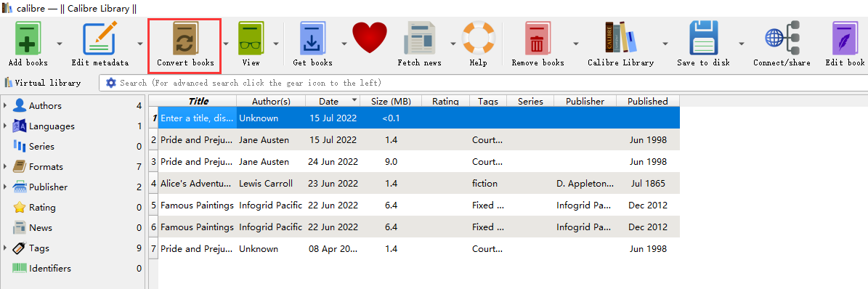Expand the Tags category

5,248
